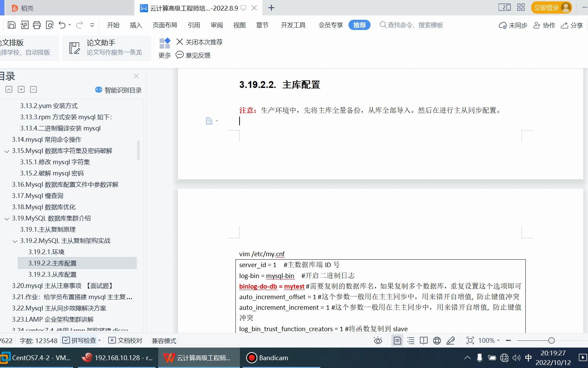Click the 分享 share button
Image resolution: width=588 pixels, height=368 pixels.
pyautogui.click(x=572, y=25)
